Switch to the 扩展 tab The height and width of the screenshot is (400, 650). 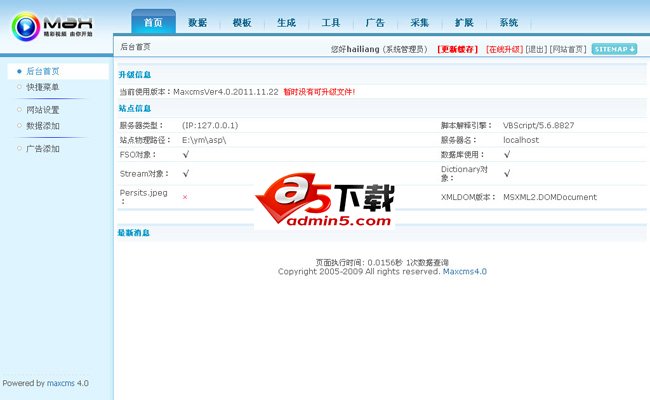point(464,22)
